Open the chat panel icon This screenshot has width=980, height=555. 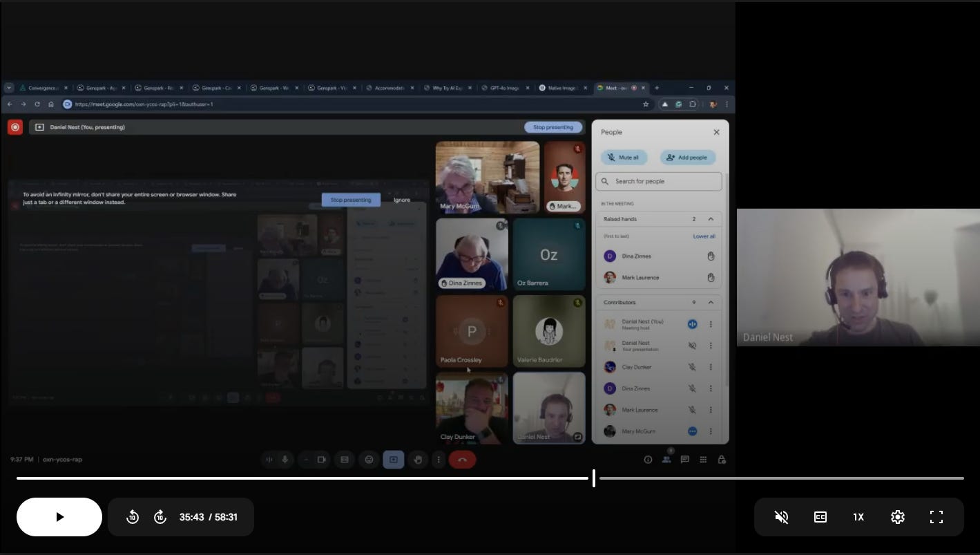(x=685, y=460)
